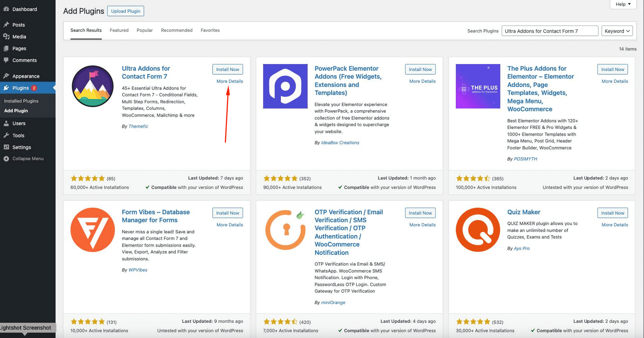Click The Plus Addons logo image
644x338 pixels.
point(478,86)
